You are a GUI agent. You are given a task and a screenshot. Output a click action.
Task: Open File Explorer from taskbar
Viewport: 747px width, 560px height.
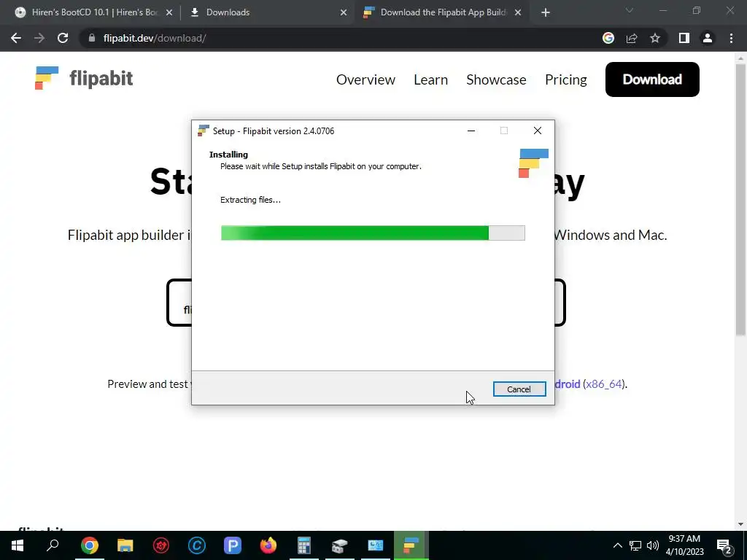125,545
